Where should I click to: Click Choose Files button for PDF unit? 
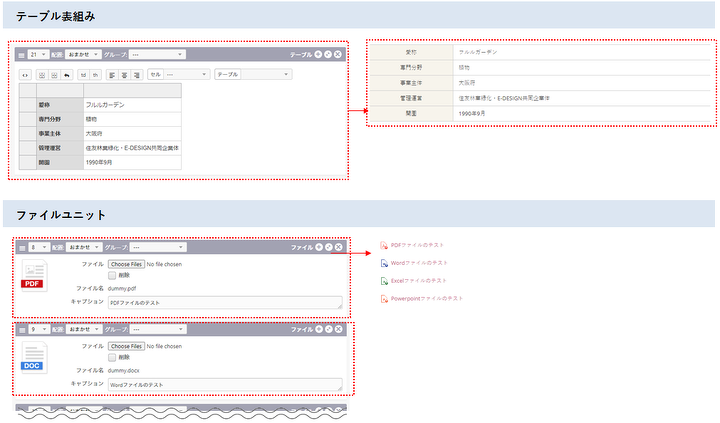click(126, 264)
